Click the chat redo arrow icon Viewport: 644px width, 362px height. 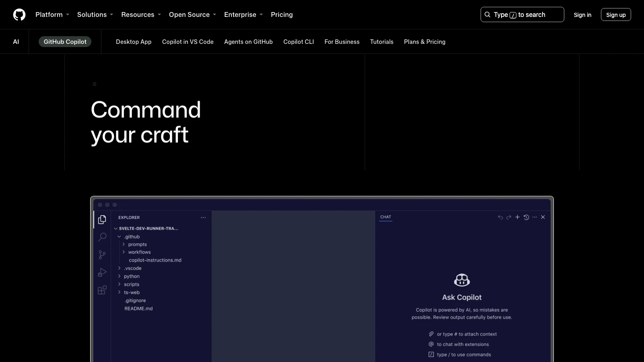tap(509, 217)
